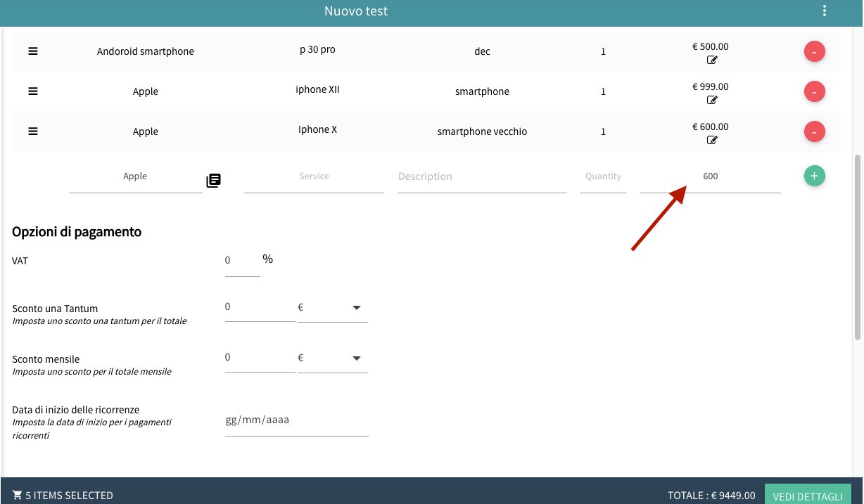Click the shopping cart items selected indicator
Screen dimensions: 864x504
click(63, 496)
